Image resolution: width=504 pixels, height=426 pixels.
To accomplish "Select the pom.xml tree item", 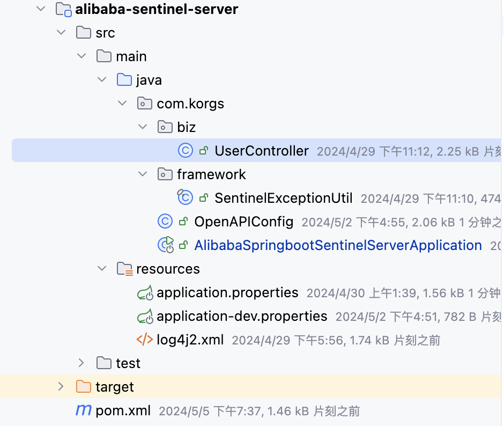I will 123,410.
